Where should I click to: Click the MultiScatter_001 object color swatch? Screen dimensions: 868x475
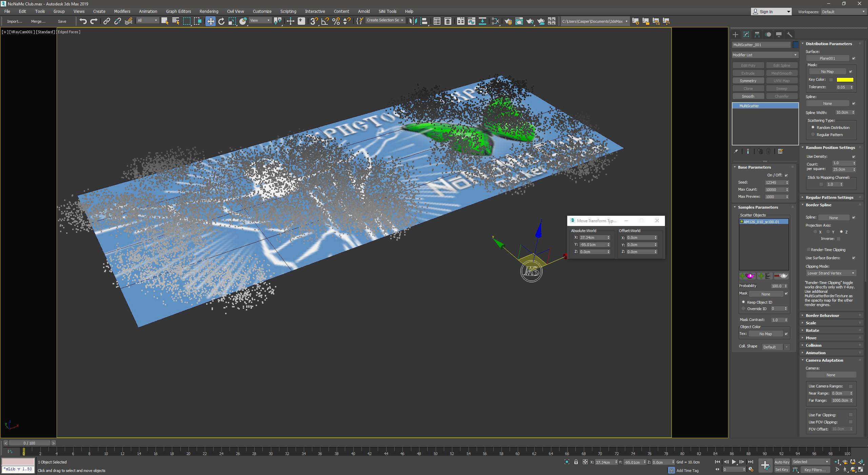[795, 45]
